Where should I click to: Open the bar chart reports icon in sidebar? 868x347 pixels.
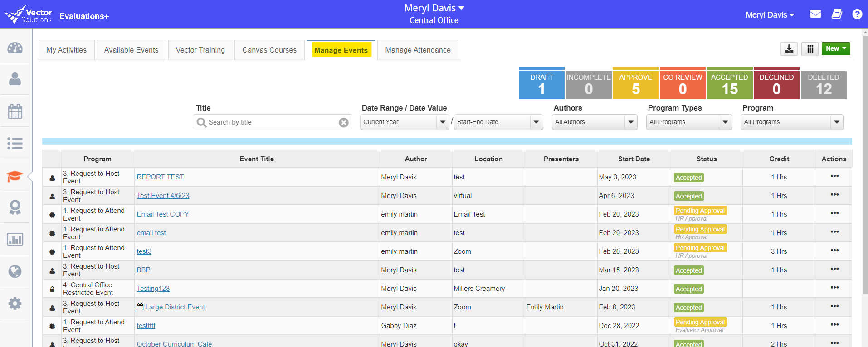pos(15,239)
